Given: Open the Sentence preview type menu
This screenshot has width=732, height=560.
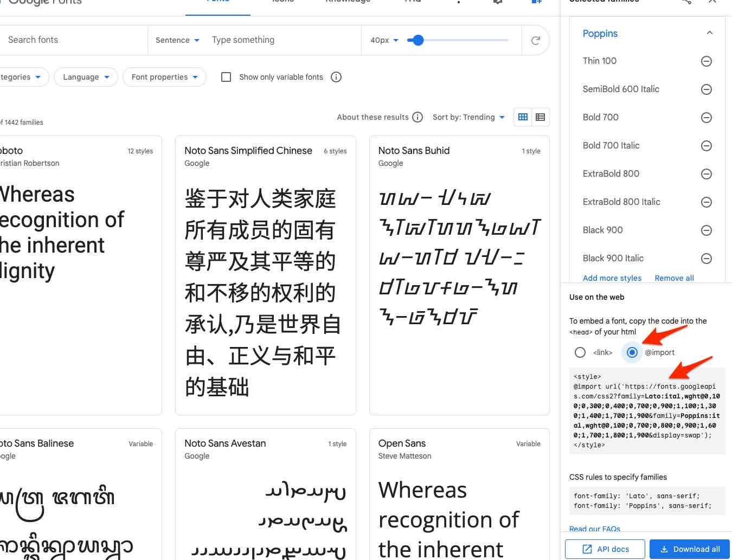Looking at the screenshot, I should [177, 40].
